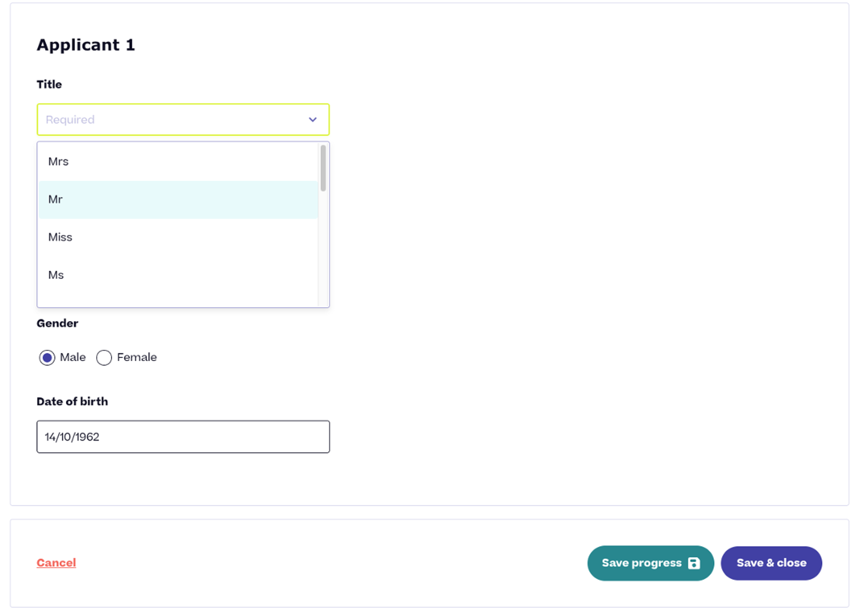
Task: Click the Applicant 1 heading
Action: click(86, 45)
